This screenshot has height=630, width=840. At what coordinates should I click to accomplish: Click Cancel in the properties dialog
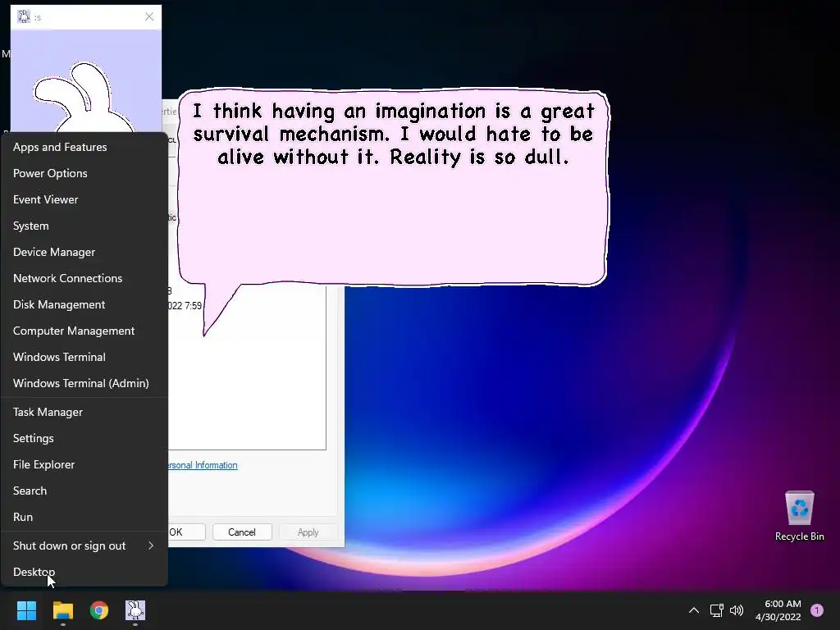coord(242,532)
